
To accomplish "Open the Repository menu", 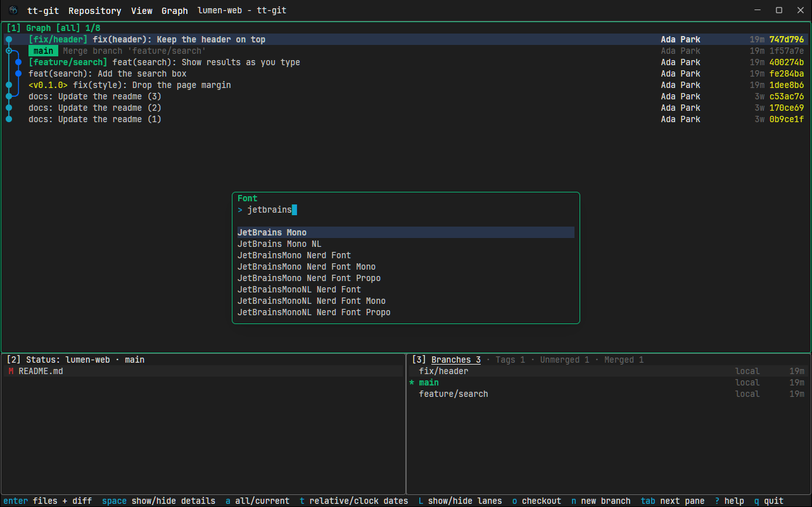I will [95, 11].
